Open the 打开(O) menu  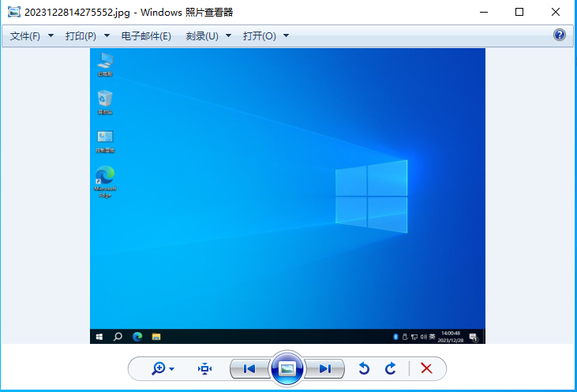[260, 36]
